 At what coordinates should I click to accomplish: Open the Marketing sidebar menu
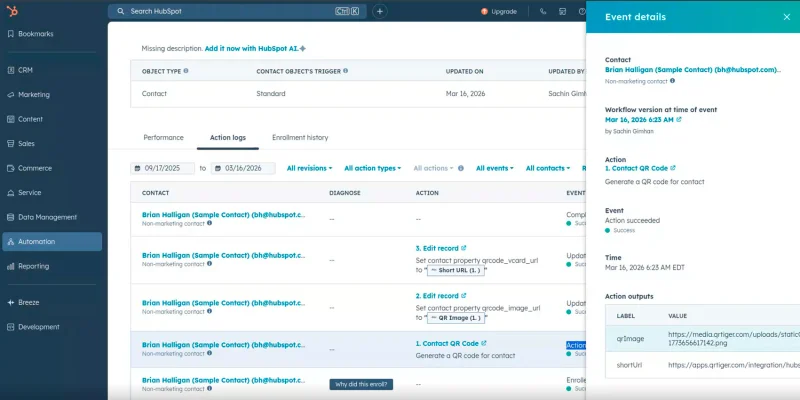(29, 94)
